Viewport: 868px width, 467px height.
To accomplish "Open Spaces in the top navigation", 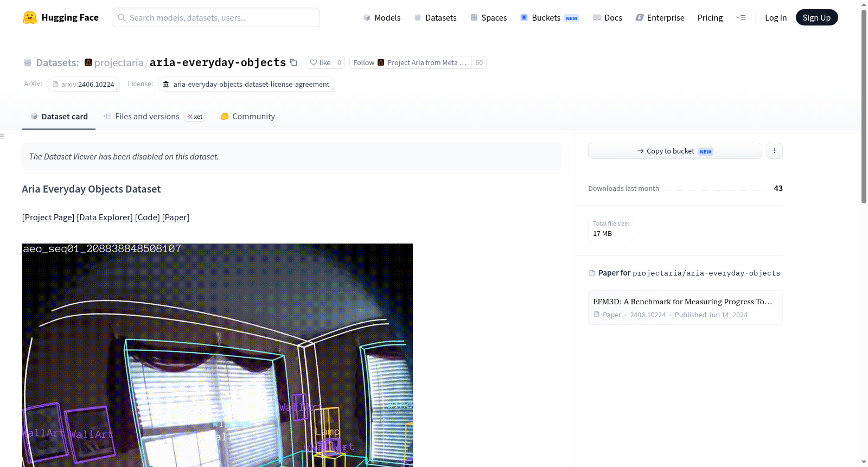I will (x=488, y=17).
